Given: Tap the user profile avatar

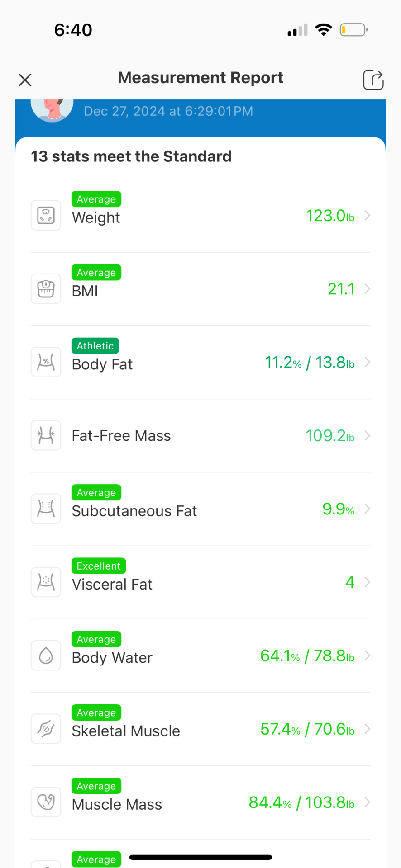Looking at the screenshot, I should click(52, 110).
